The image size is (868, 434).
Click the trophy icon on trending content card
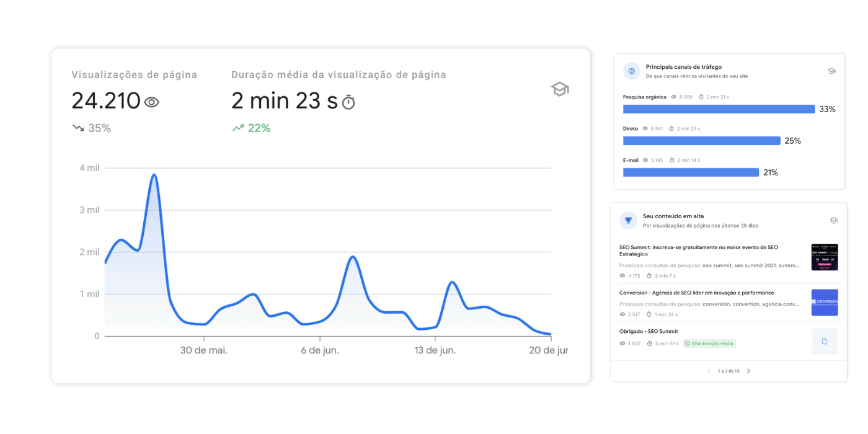pyautogui.click(x=628, y=220)
